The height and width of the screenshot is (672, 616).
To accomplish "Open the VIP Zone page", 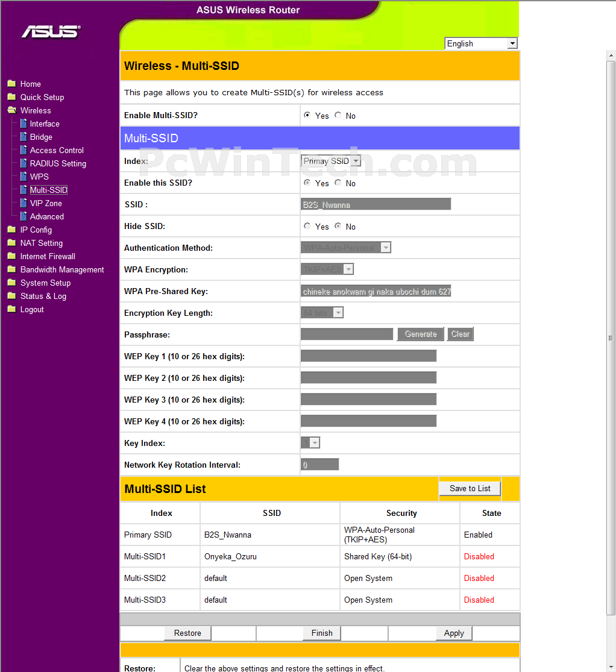I will pyautogui.click(x=46, y=204).
